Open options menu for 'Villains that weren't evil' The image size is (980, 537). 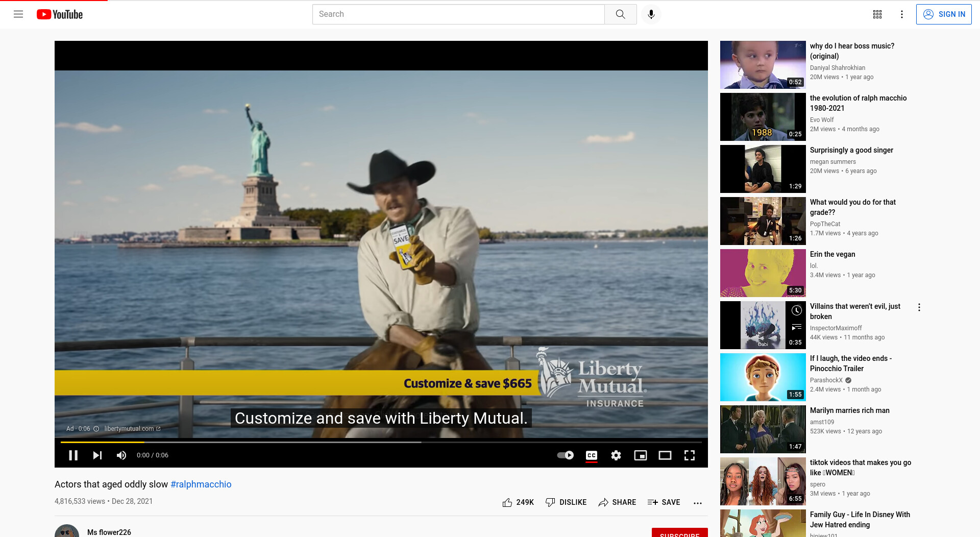pyautogui.click(x=919, y=307)
